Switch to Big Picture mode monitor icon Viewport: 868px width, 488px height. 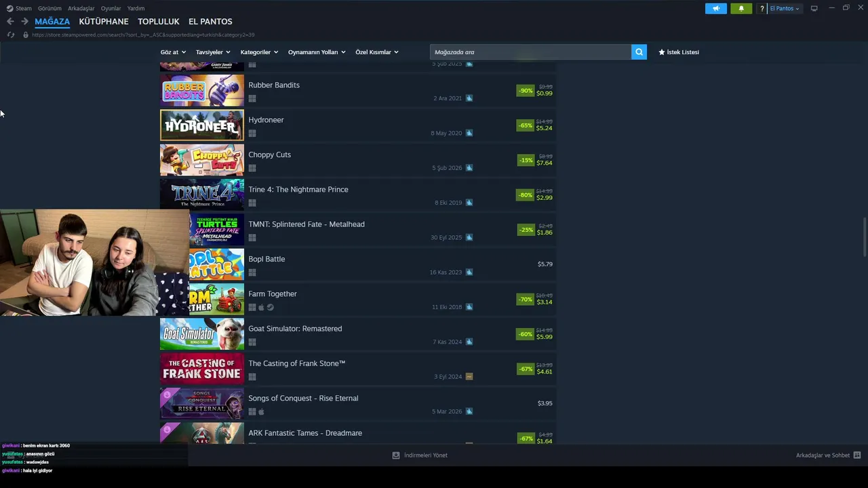click(x=814, y=8)
